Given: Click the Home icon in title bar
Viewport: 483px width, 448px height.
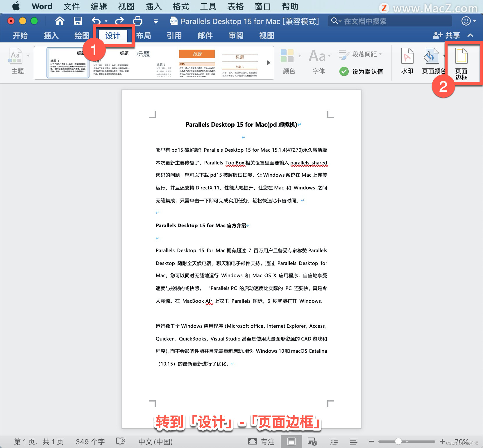Looking at the screenshot, I should click(x=60, y=21).
